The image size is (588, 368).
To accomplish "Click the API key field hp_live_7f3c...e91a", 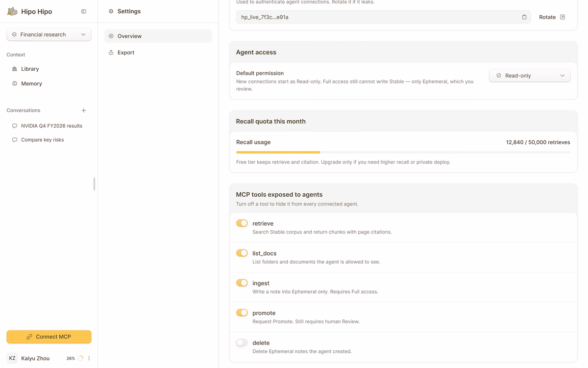I will (x=383, y=17).
